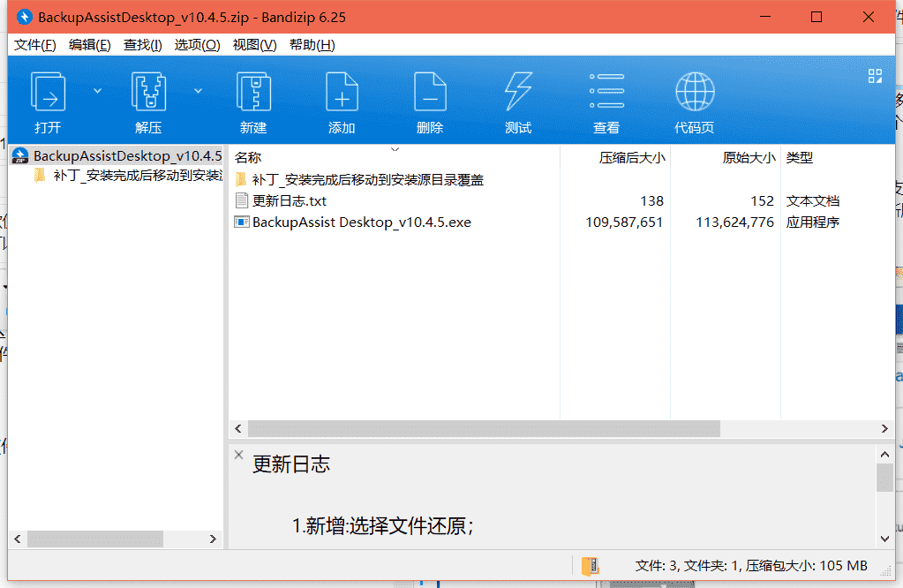Click the New archive (新建) icon
Image resolution: width=903 pixels, height=588 pixels.
[253, 92]
